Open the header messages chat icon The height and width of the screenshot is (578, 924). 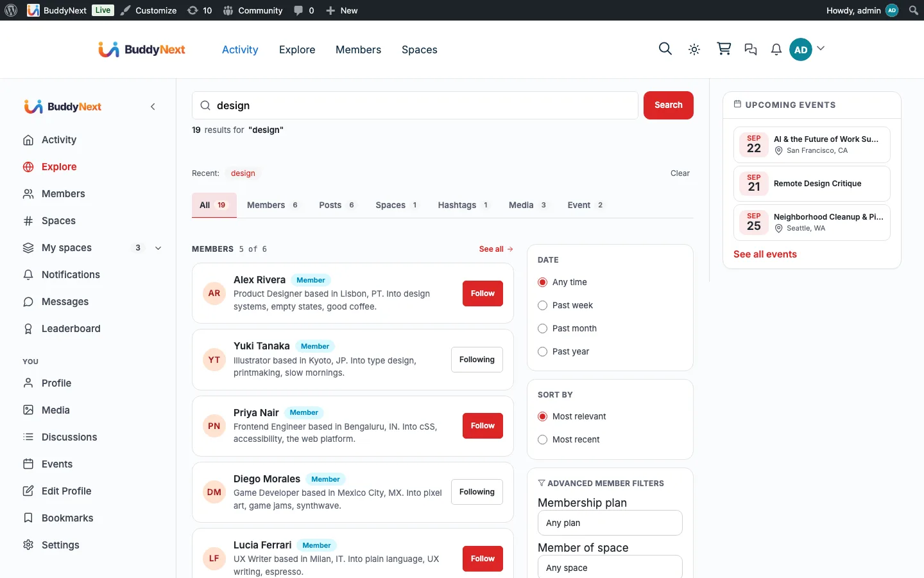pos(751,49)
